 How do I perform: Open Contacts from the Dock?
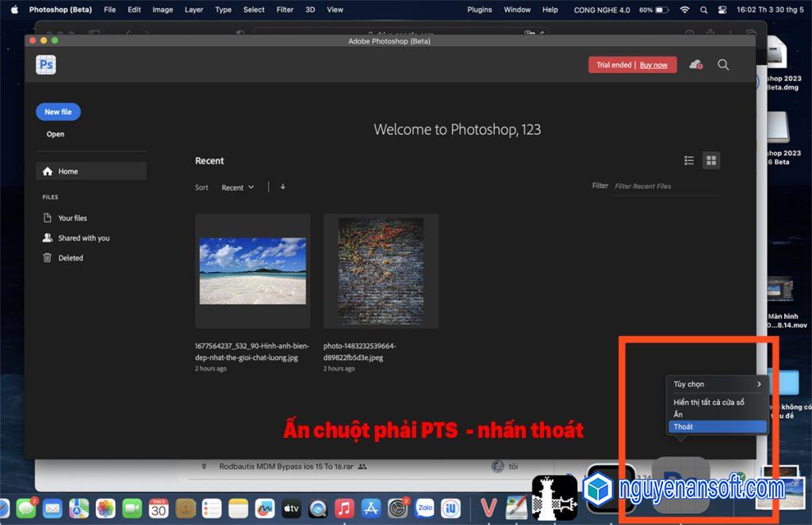pos(186,508)
